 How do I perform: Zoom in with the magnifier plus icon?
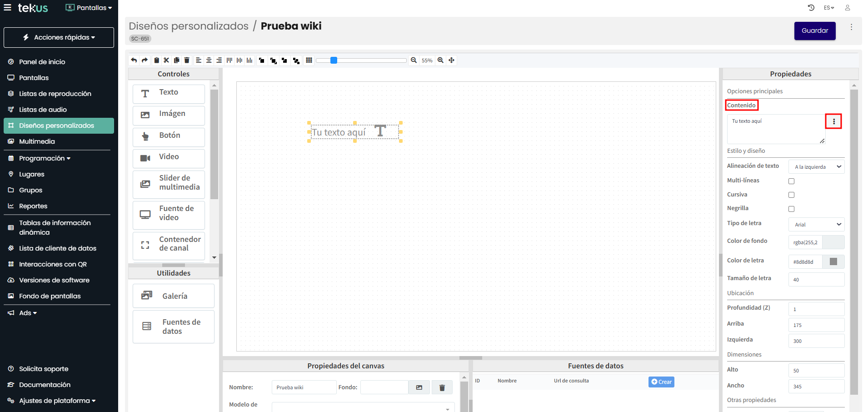click(x=440, y=60)
